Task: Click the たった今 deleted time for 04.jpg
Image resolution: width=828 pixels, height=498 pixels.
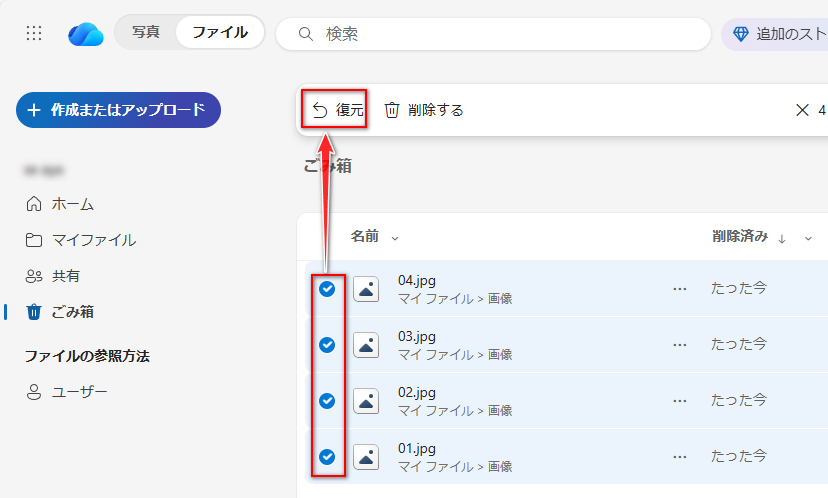Action: pos(739,288)
